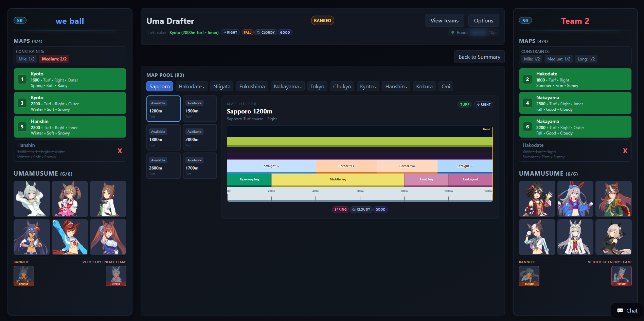Click the banned character thumbnail under Team 2

(x=529, y=276)
